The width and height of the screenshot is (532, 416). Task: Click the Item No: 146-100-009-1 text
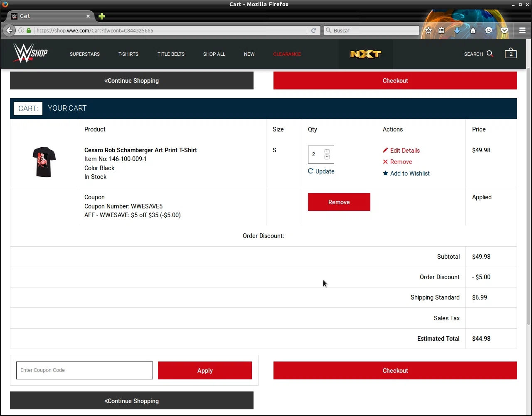pos(116,159)
